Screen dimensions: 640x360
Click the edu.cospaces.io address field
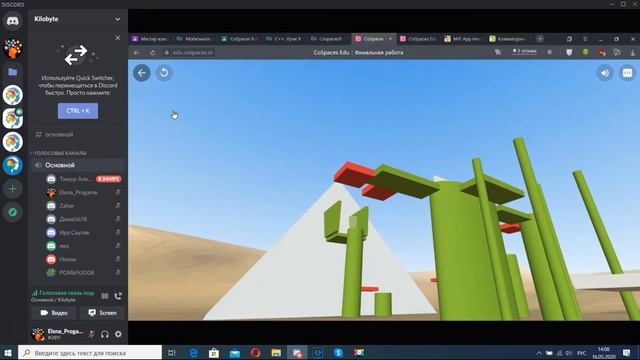pyautogui.click(x=189, y=53)
